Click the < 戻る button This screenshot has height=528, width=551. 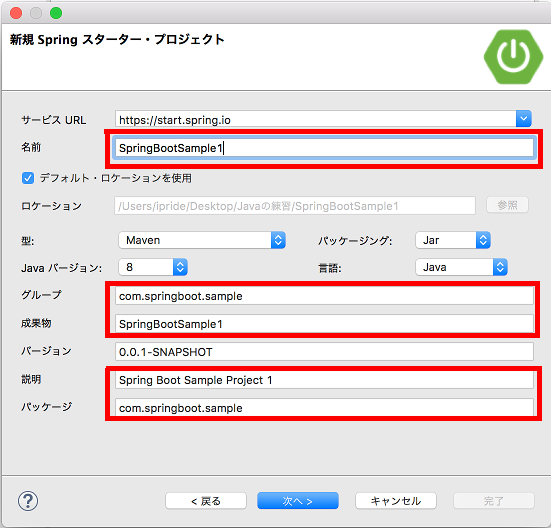pyautogui.click(x=206, y=501)
